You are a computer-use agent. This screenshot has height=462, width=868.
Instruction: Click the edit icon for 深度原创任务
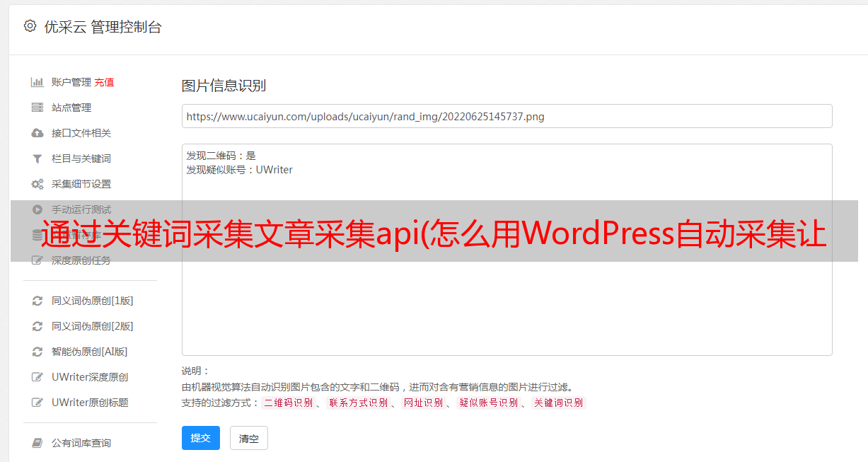37,260
